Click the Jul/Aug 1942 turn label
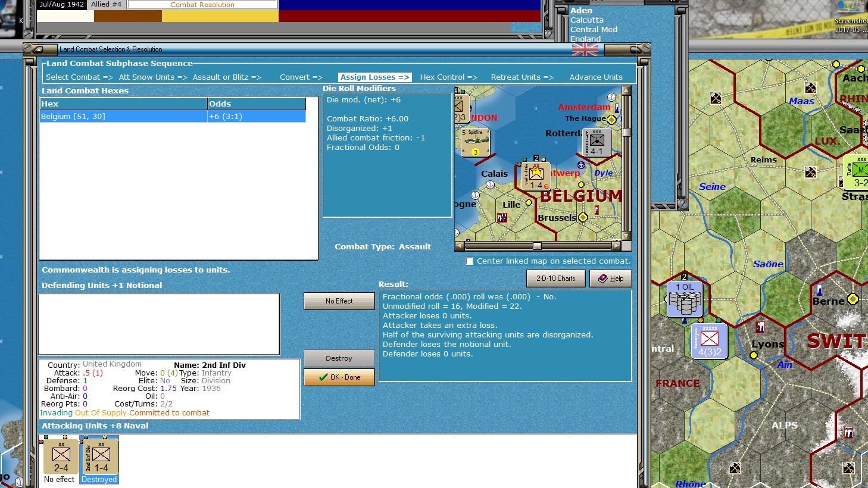This screenshot has height=488, width=868. [x=62, y=4]
